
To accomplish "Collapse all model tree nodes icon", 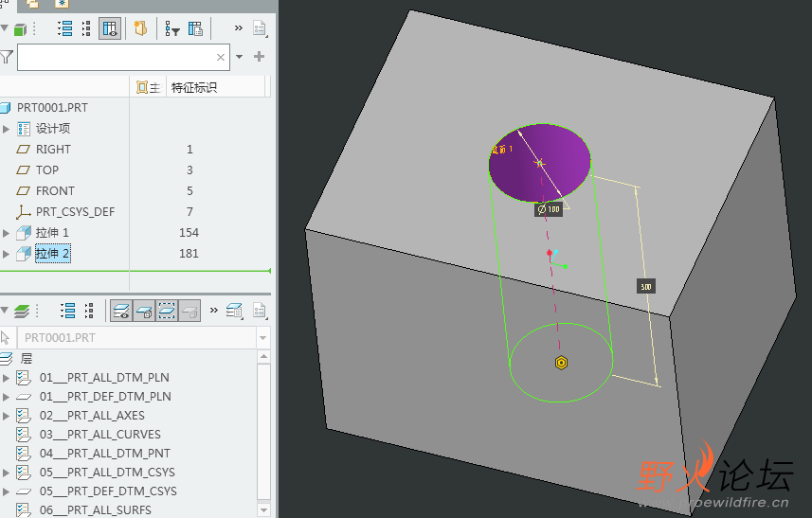I will click(x=86, y=28).
